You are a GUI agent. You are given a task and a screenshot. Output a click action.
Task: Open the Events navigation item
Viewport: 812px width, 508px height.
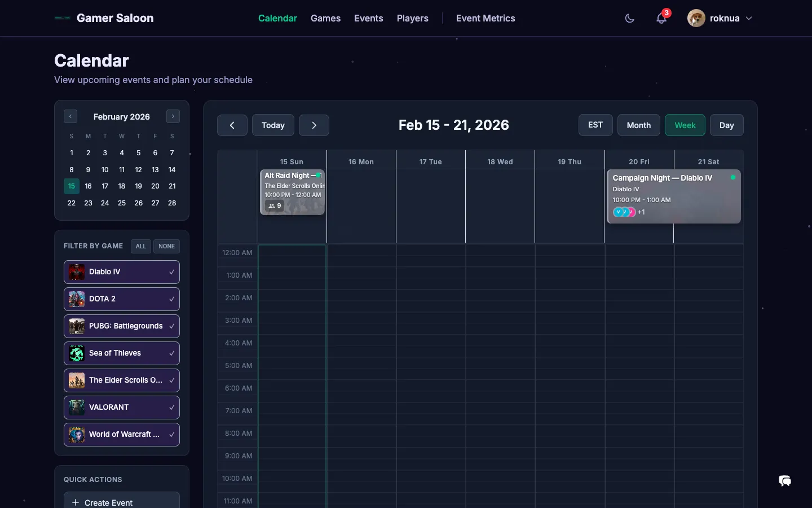[368, 18]
